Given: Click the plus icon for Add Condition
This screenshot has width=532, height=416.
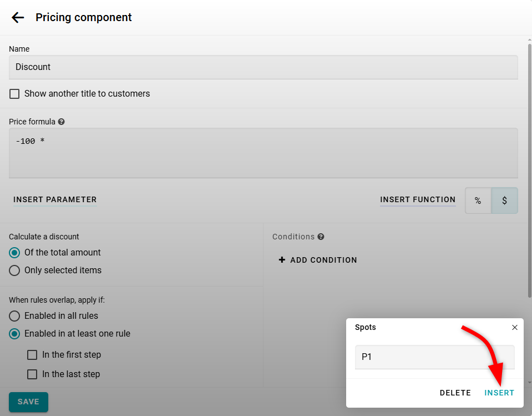Looking at the screenshot, I should tap(282, 260).
